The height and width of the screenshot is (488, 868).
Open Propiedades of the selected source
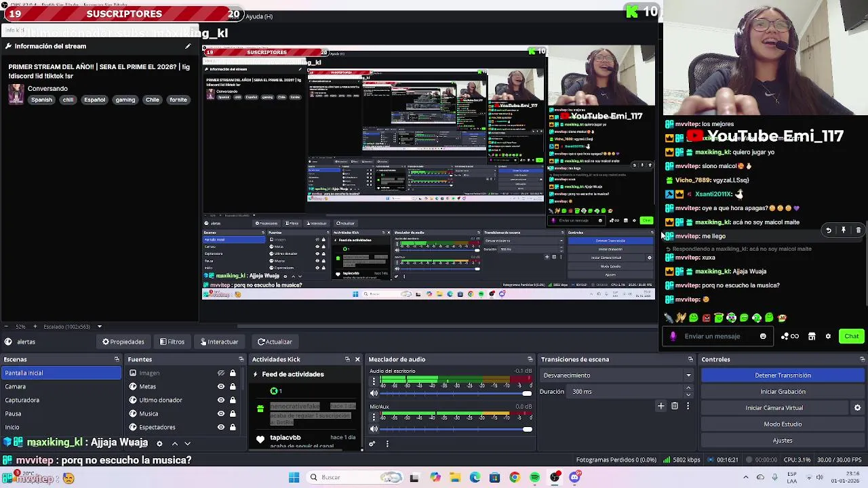pos(123,342)
